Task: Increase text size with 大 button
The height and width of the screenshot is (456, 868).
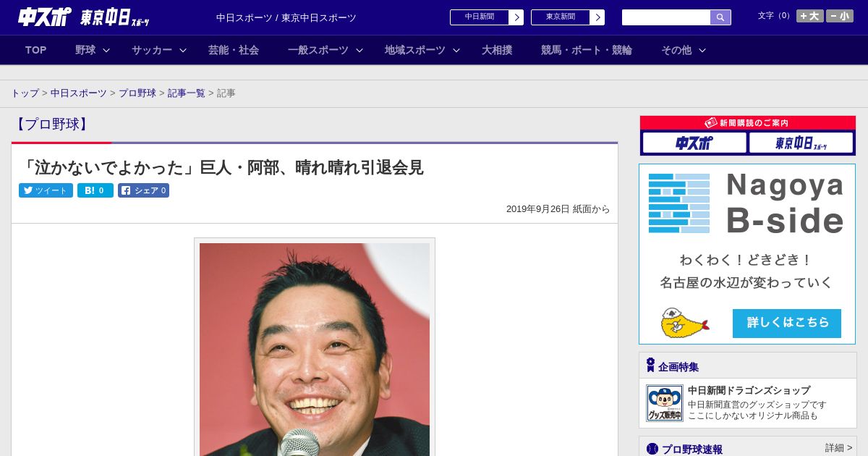Action: tap(809, 16)
